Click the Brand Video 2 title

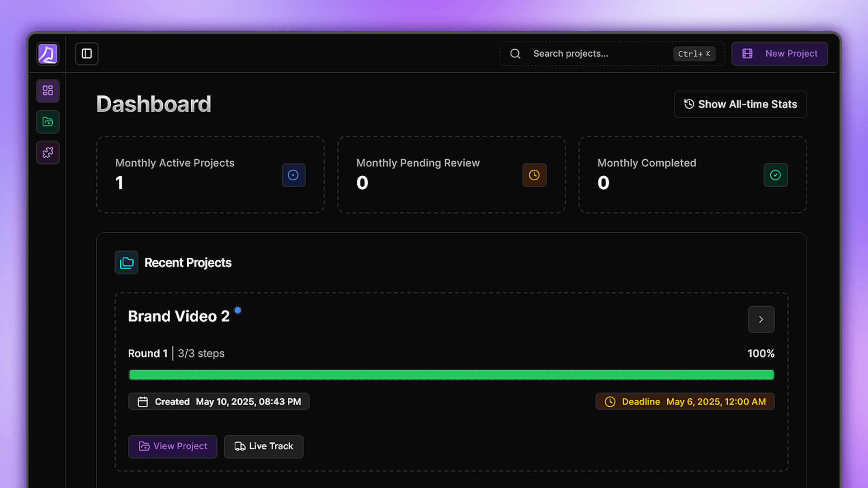(179, 316)
